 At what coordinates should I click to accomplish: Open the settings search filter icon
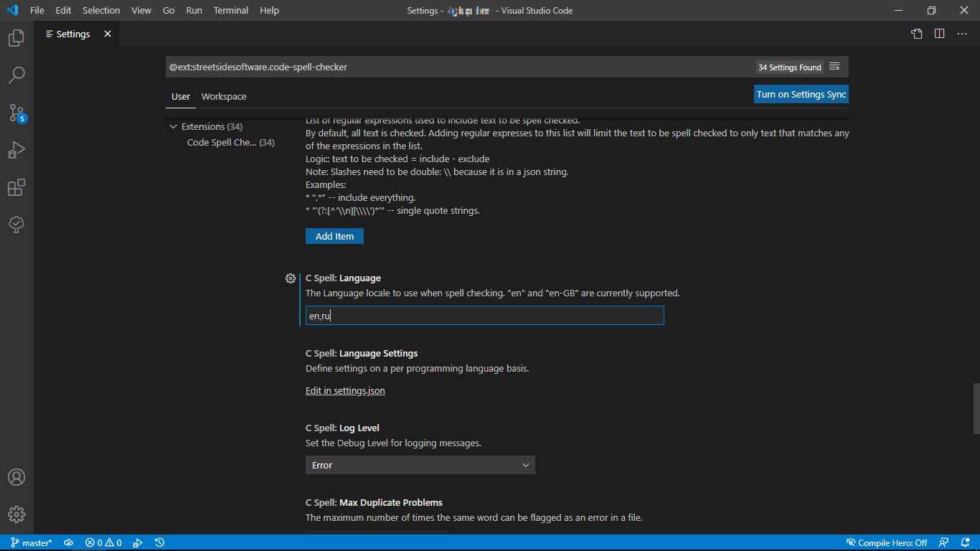click(834, 67)
